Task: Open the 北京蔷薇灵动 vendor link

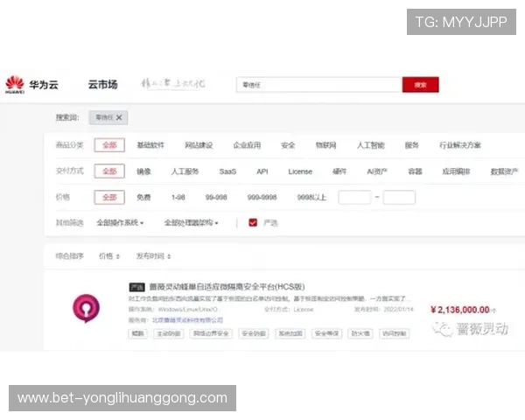Action: (187, 320)
